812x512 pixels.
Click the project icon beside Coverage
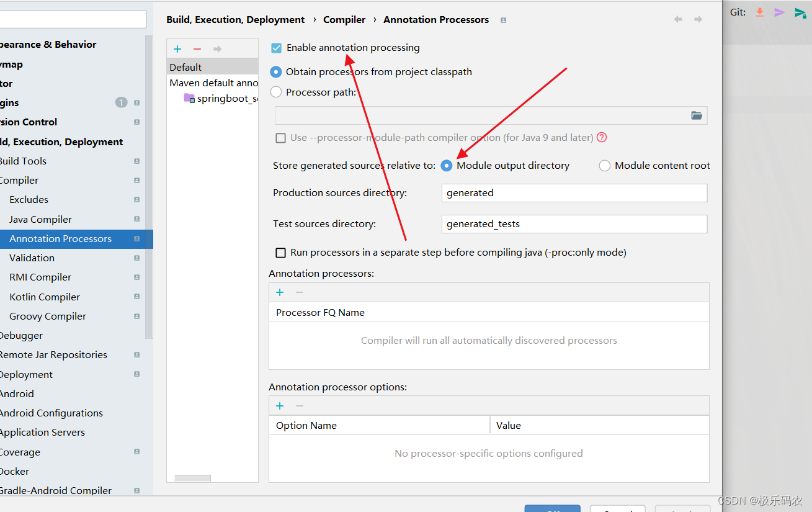tap(136, 452)
